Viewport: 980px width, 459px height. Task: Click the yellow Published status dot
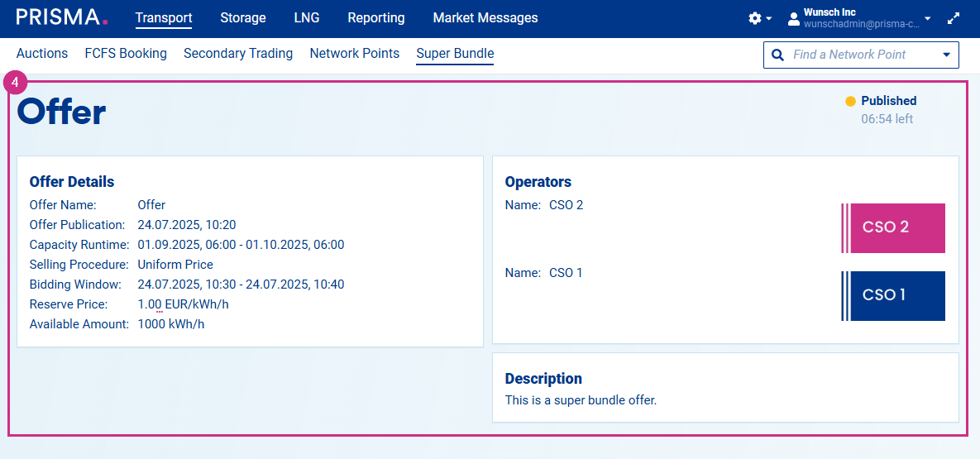pos(850,102)
